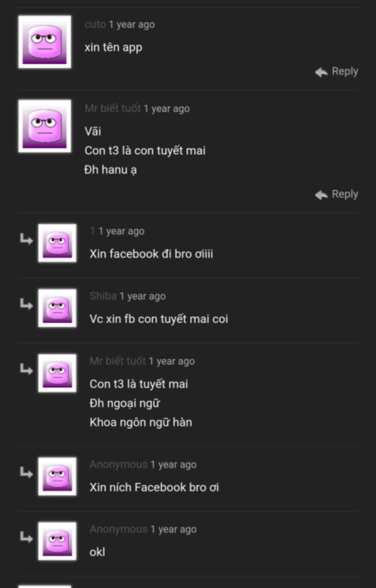
Task: Click the nested-reply arrow beside Shiba's comment
Action: pos(26,304)
